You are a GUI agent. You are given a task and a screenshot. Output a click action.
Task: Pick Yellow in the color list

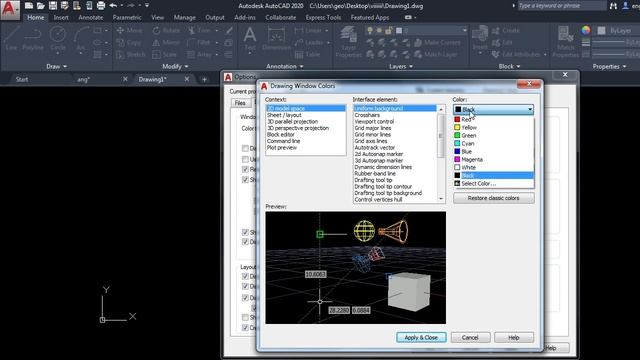[x=493, y=127]
